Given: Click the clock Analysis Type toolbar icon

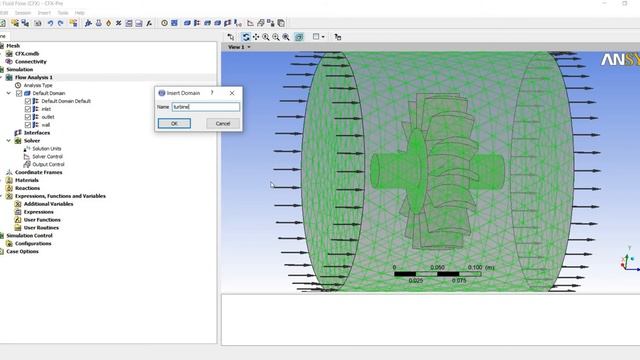Looking at the screenshot, I should [x=164, y=23].
